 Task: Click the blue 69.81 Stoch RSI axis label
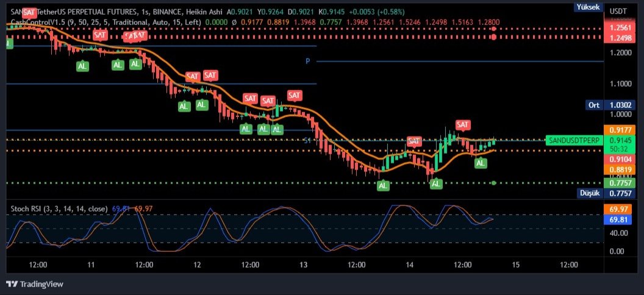(x=617, y=220)
